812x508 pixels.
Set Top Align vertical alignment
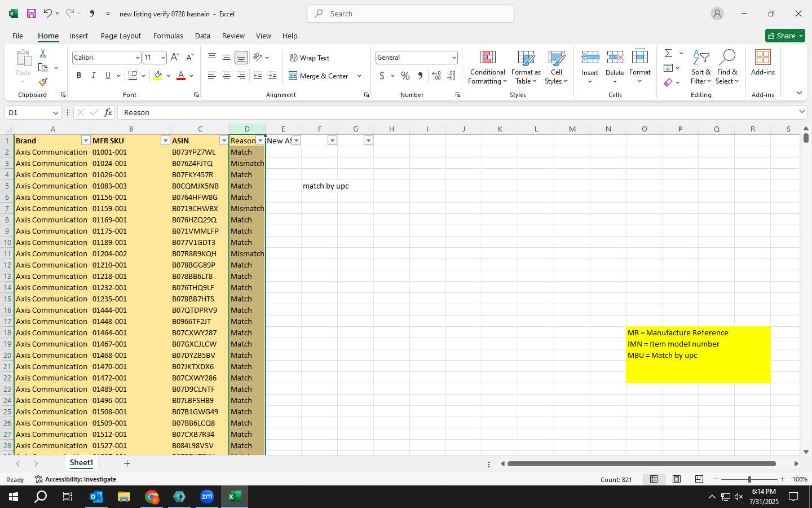coord(212,57)
